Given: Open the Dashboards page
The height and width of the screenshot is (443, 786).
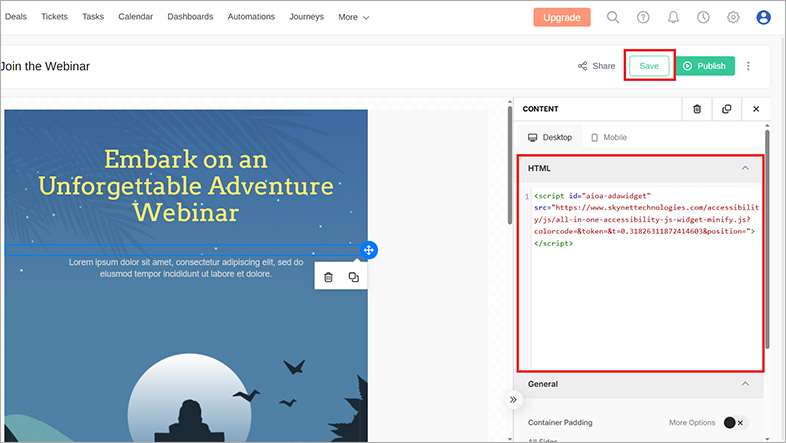Looking at the screenshot, I should [190, 17].
